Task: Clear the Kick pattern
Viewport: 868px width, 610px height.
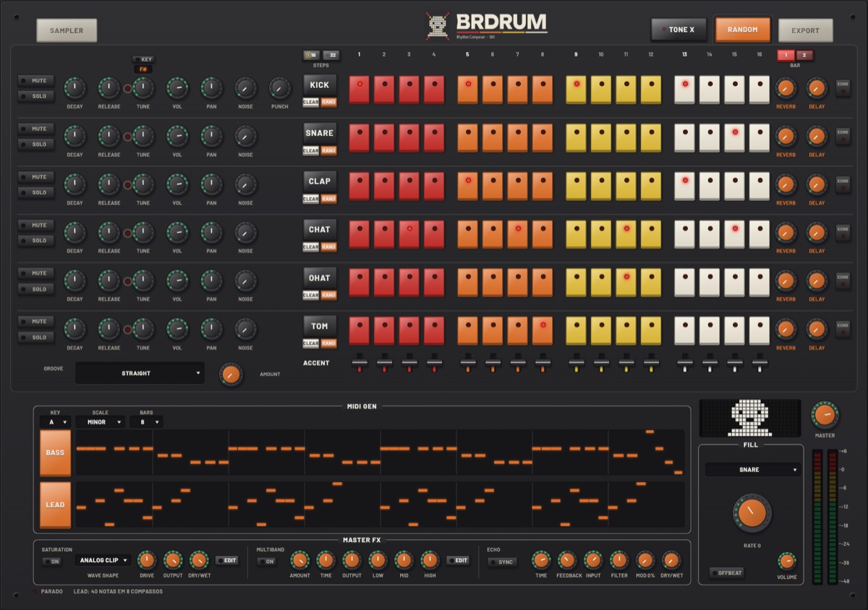Action: coord(310,103)
